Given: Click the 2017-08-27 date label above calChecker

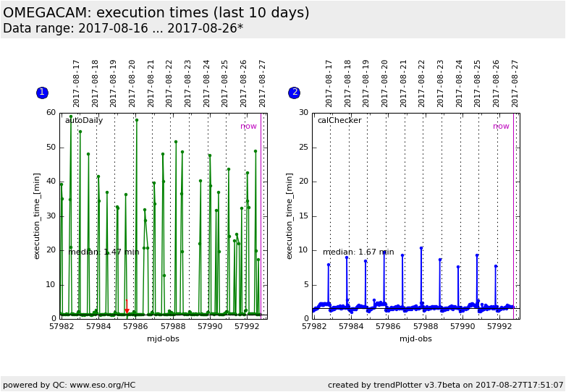Looking at the screenshot, I should click(x=515, y=83).
